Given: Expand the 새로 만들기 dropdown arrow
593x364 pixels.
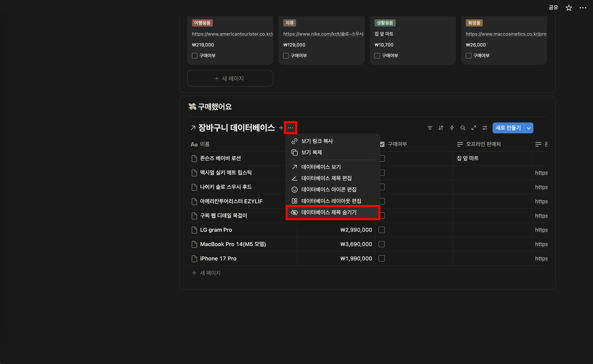Looking at the screenshot, I should [x=529, y=128].
